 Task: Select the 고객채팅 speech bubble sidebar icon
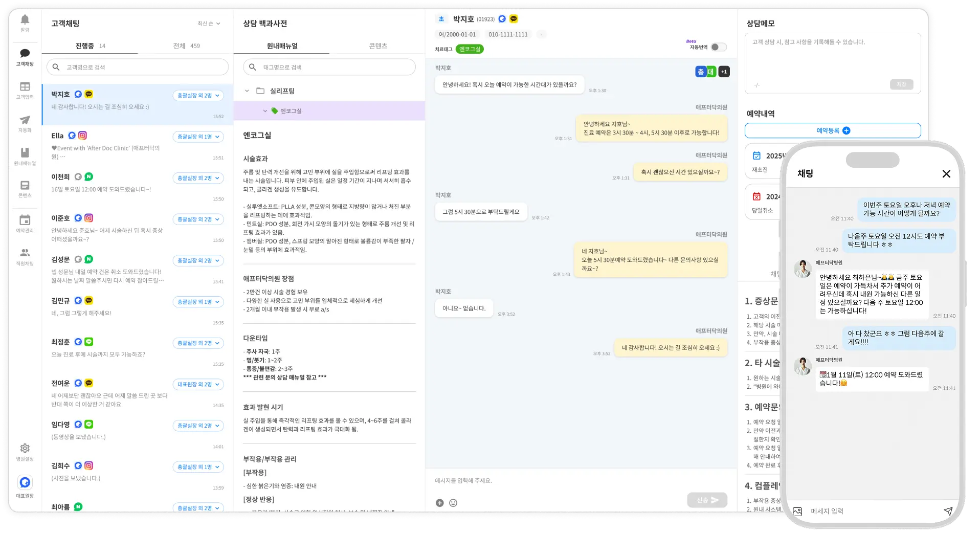[25, 53]
